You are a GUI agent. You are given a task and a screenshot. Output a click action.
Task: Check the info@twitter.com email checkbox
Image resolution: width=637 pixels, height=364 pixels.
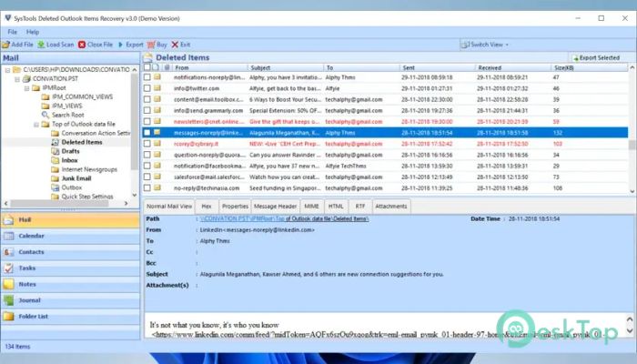pyautogui.click(x=147, y=88)
